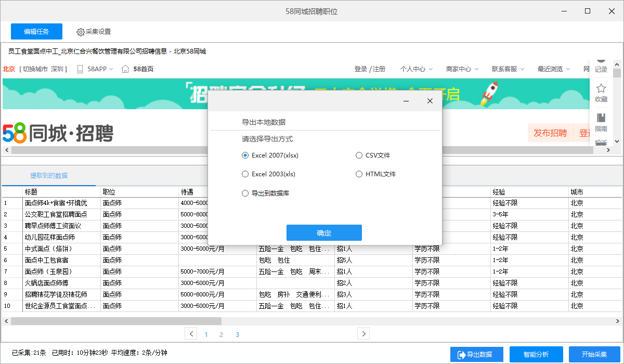Image resolution: width=624 pixels, height=364 pixels.
Task: Go to previous page arrow
Action: 191,334
